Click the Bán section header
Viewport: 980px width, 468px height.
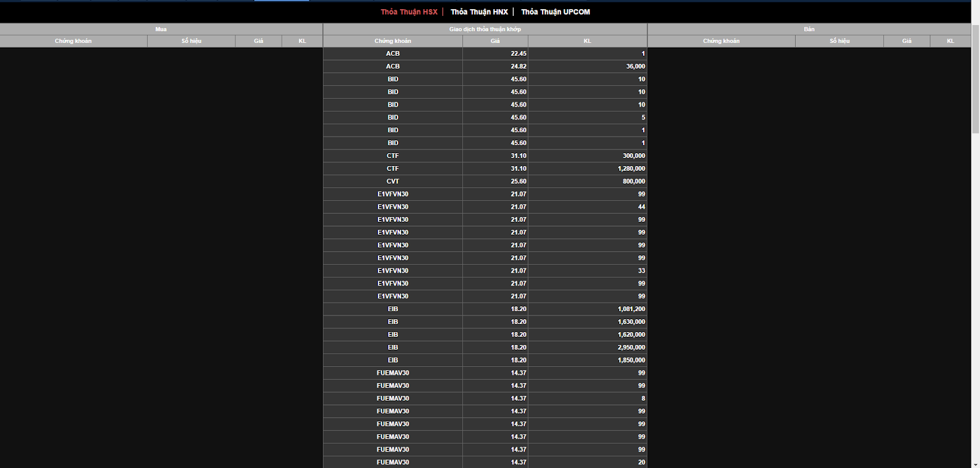(x=809, y=29)
